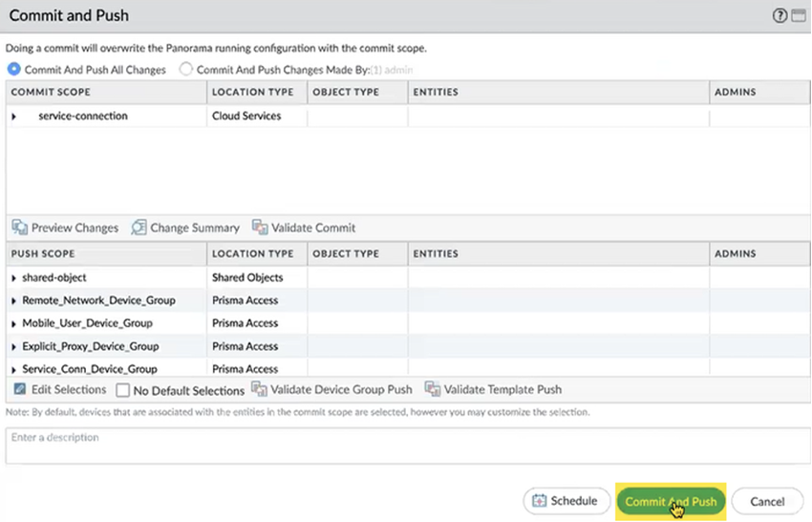Select Commit And Push Changes Made By radio
The image size is (812, 522).
point(186,70)
